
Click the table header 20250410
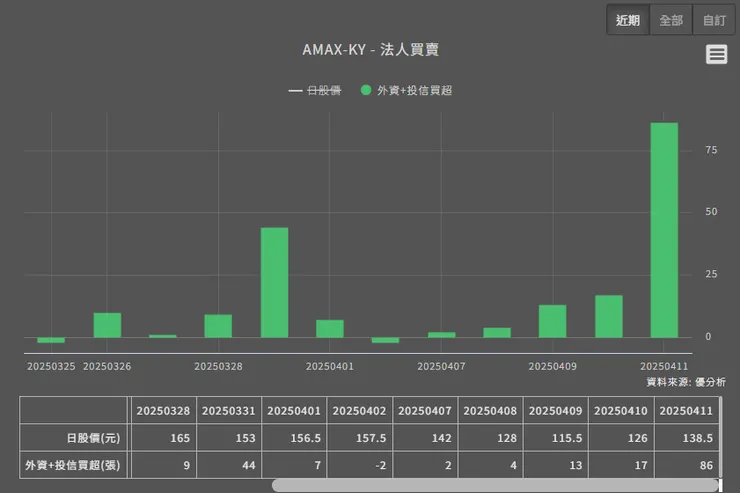[621, 411]
